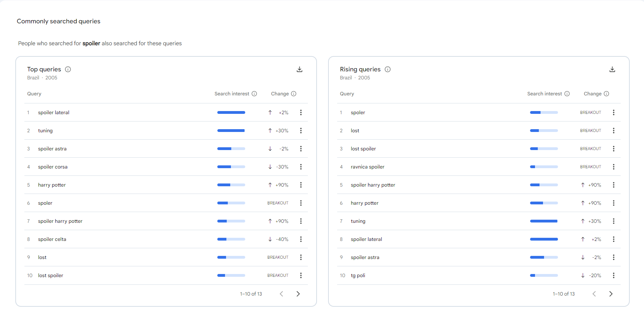Open the lost spoiler query in Rising queries

point(363,149)
